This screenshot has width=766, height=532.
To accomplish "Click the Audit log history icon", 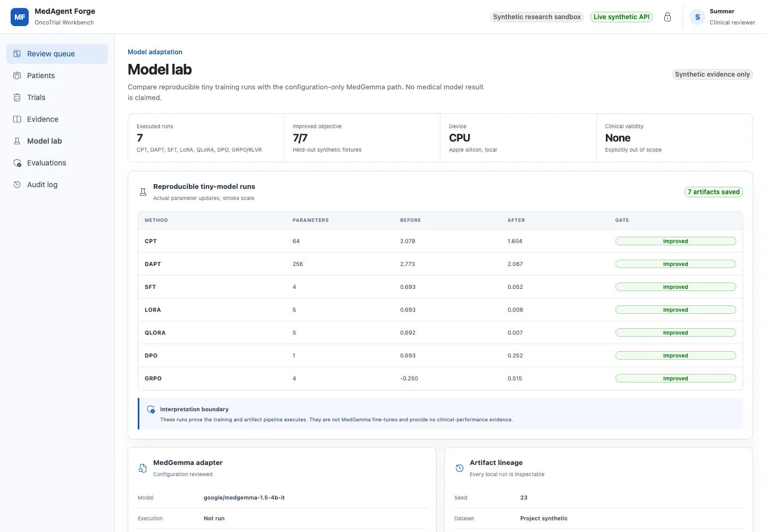I will [x=17, y=185].
